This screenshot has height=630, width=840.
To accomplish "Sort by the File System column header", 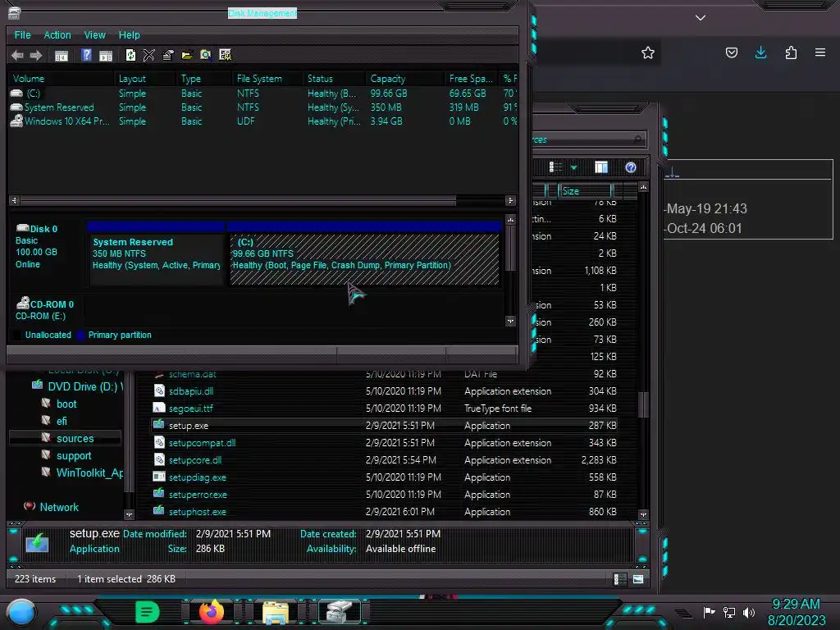I will [x=268, y=78].
